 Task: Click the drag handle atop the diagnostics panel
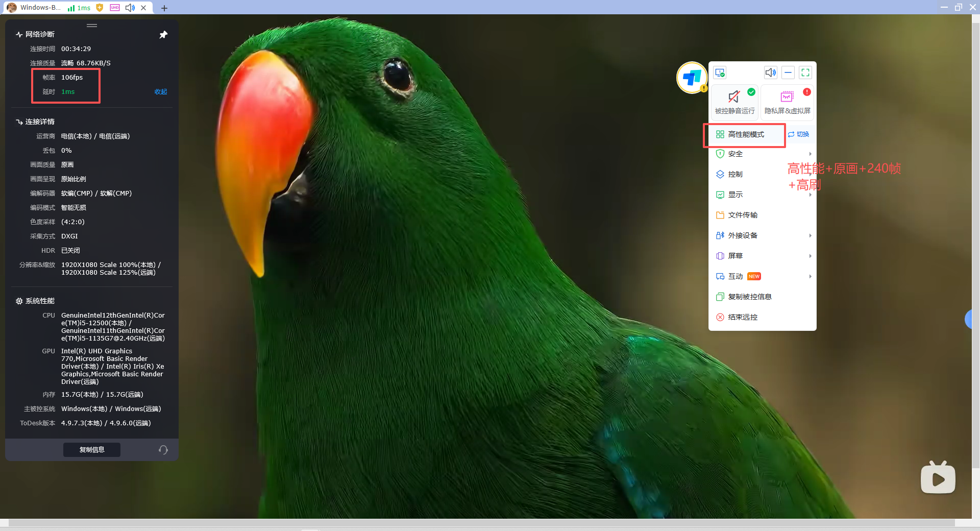click(x=92, y=26)
